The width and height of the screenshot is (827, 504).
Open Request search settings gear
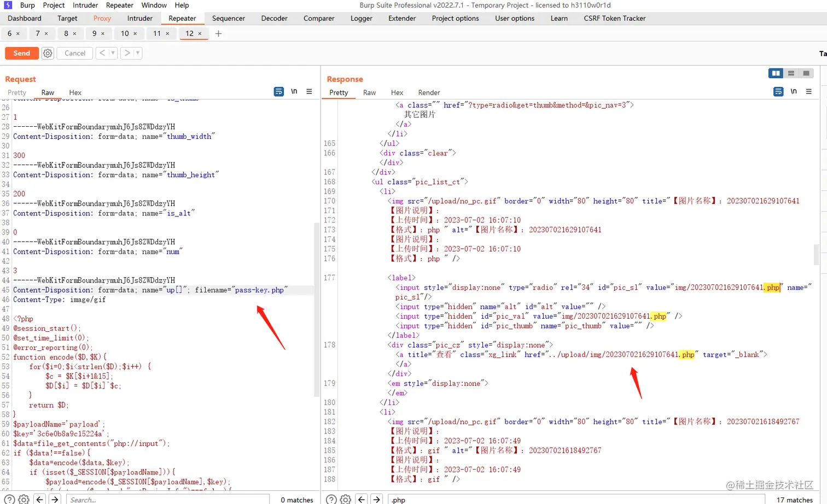24,499
